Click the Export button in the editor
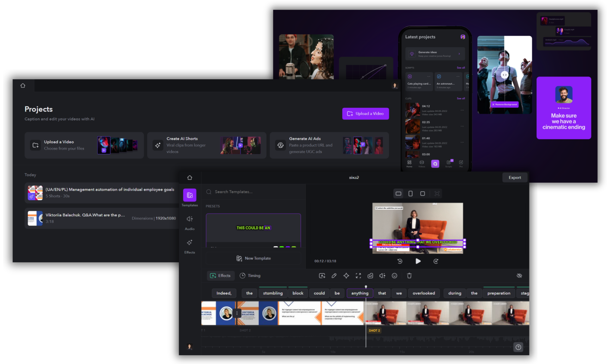 515,178
